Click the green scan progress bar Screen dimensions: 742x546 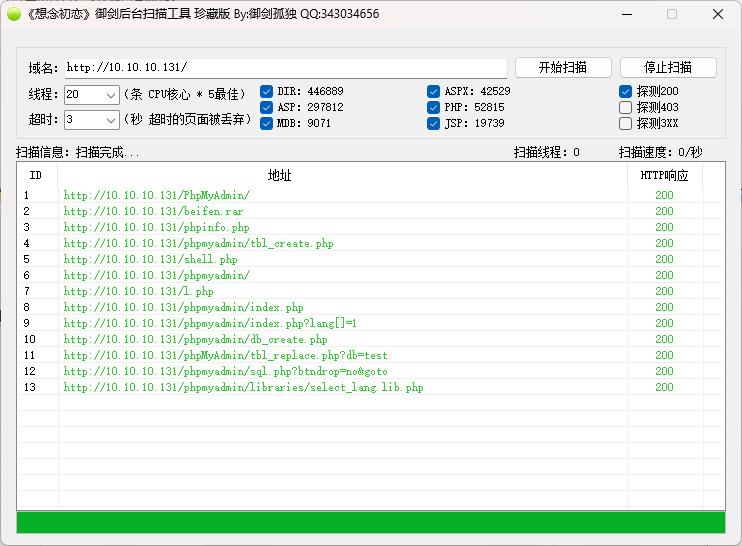pyautogui.click(x=371, y=523)
